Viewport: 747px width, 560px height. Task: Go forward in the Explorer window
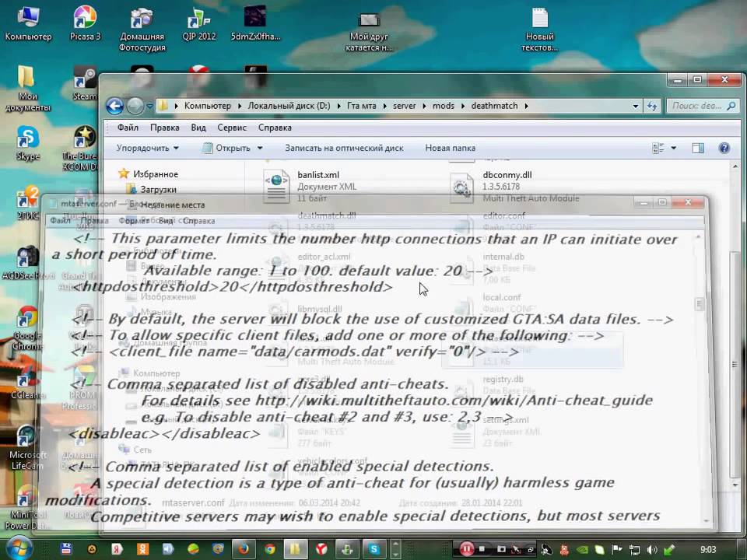pos(135,106)
